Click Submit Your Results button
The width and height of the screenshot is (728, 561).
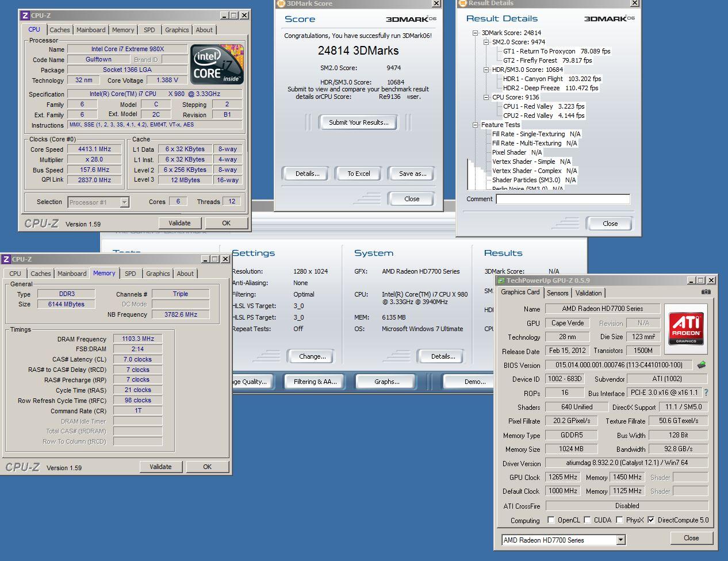pyautogui.click(x=358, y=122)
